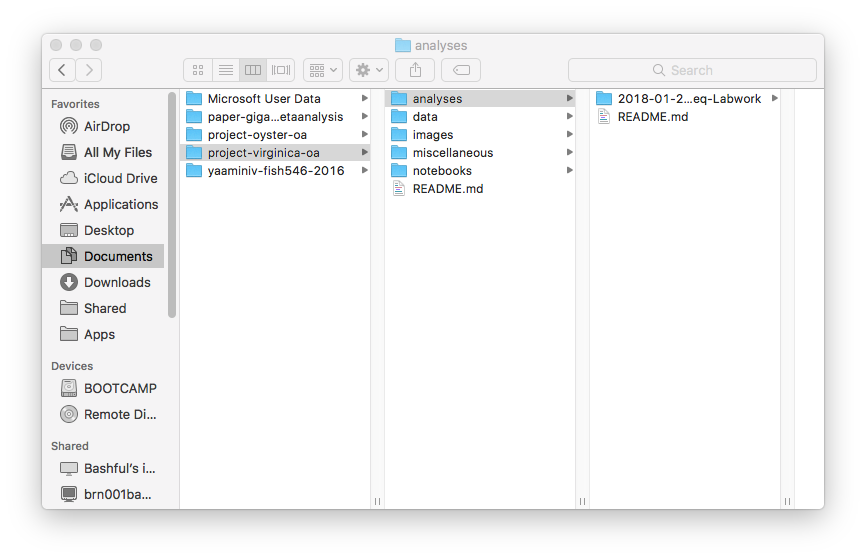This screenshot has width=866, height=559.
Task: Open Downloads from the sidebar
Action: [x=103, y=282]
